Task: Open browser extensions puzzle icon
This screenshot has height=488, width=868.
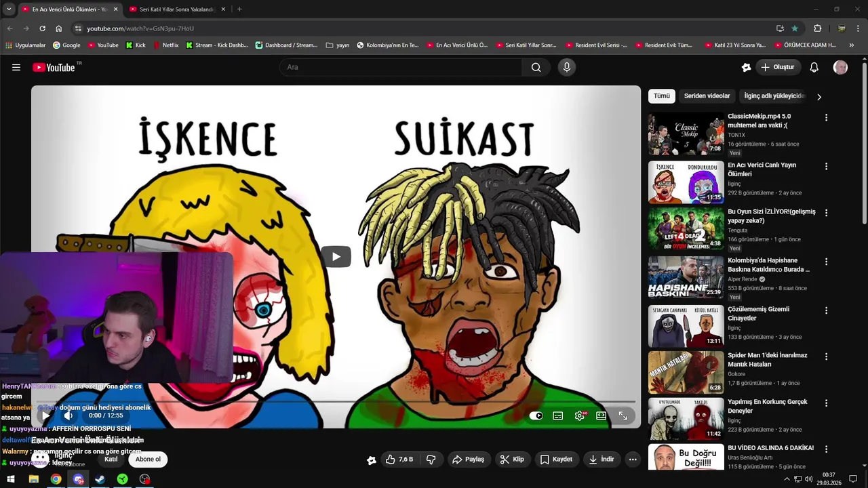Action: coord(817,28)
